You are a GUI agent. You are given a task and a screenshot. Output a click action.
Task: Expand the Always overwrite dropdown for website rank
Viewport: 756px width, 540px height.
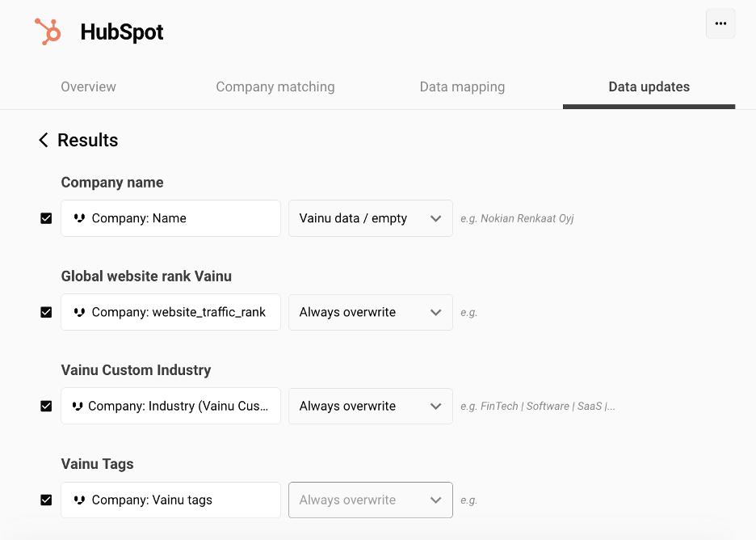click(x=370, y=312)
